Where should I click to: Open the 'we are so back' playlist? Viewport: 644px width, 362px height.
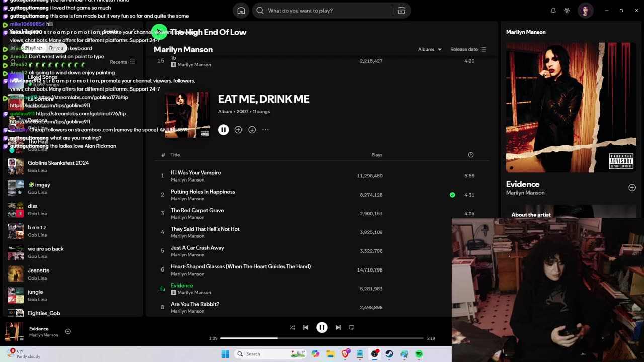(x=73, y=252)
